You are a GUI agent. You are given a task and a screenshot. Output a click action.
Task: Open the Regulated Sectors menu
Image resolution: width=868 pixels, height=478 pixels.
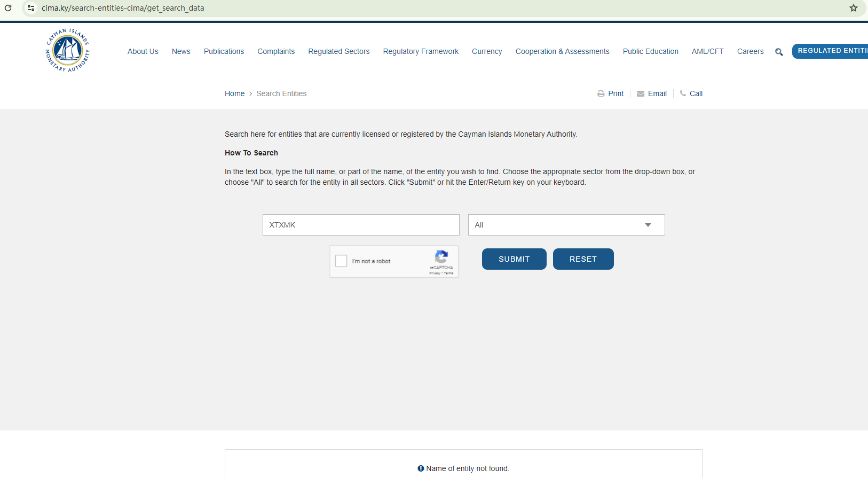339,51
